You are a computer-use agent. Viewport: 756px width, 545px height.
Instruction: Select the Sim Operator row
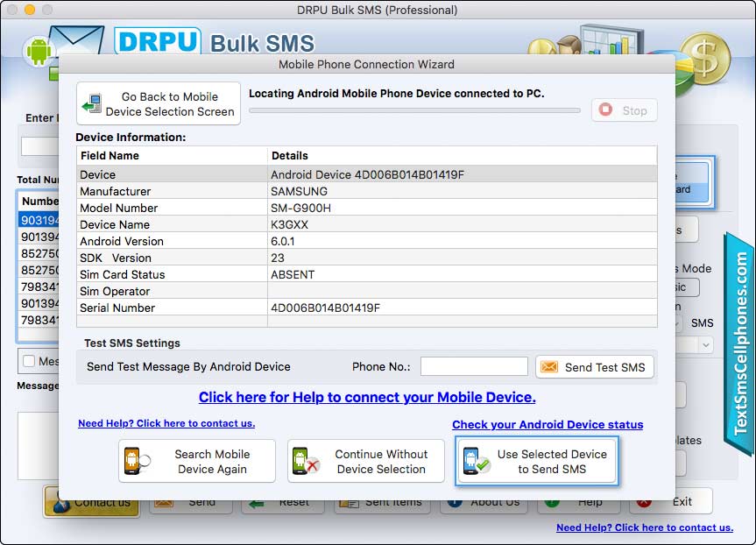(366, 291)
